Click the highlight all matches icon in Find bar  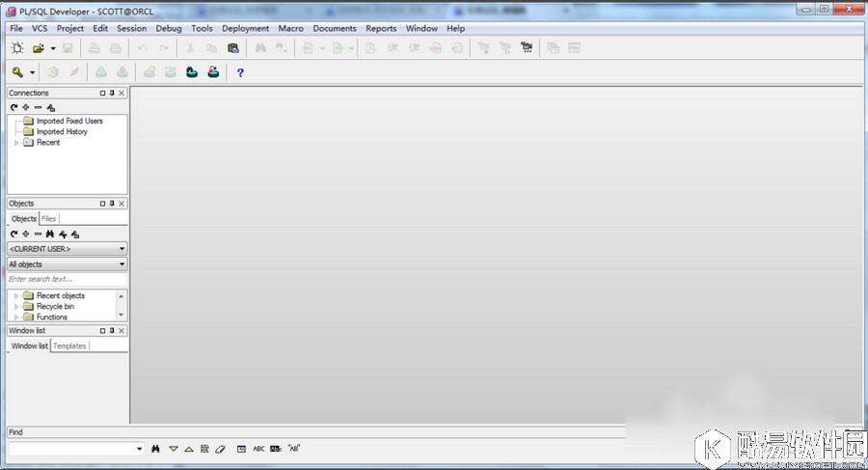pos(204,449)
